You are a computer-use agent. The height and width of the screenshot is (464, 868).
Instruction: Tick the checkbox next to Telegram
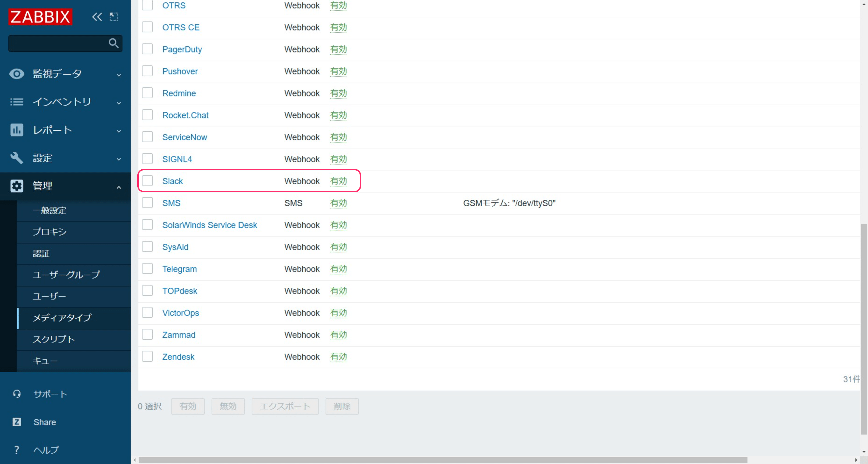[x=147, y=269]
